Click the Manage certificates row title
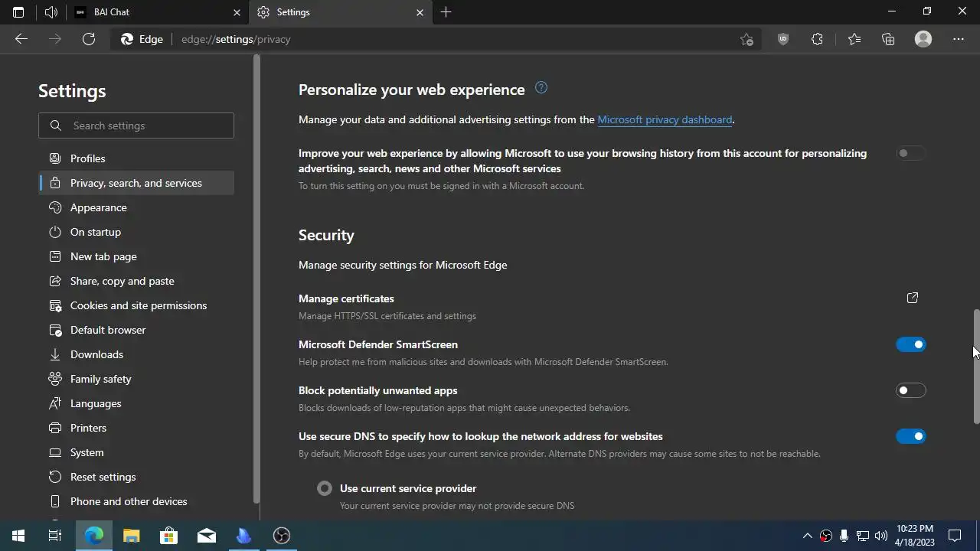Screen dimensions: 980x551 pyautogui.click(x=346, y=298)
